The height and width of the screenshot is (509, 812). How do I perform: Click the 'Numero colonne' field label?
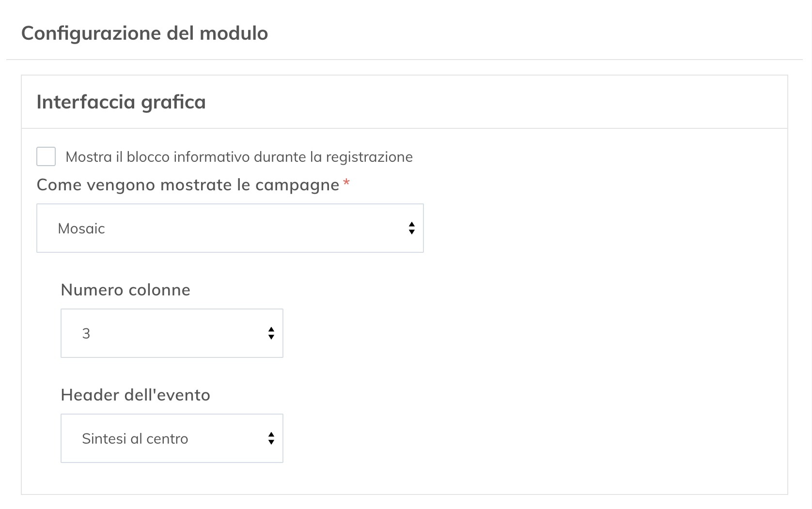tap(125, 290)
